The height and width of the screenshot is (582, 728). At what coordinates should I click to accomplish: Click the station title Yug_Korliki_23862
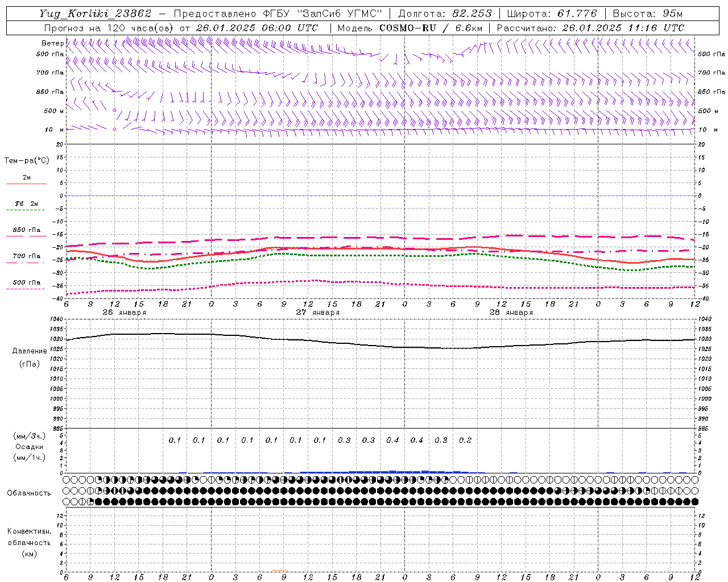click(x=95, y=14)
